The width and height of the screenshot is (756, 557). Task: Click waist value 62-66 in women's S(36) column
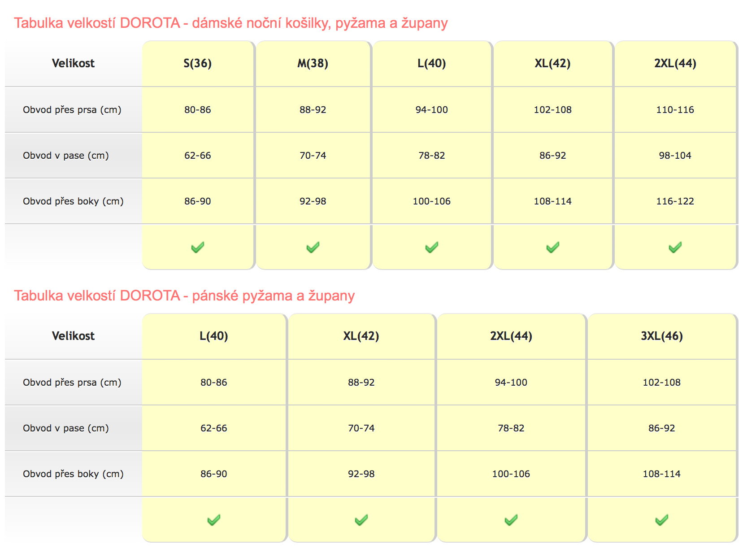click(198, 156)
